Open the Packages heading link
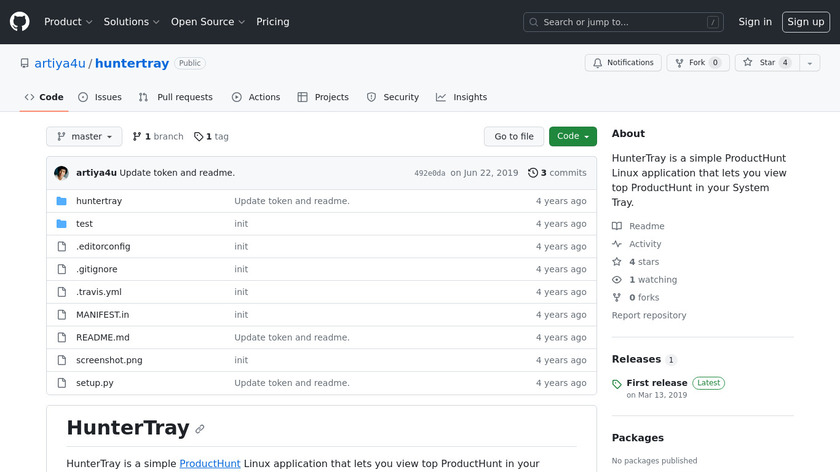This screenshot has width=840, height=472. coord(638,438)
